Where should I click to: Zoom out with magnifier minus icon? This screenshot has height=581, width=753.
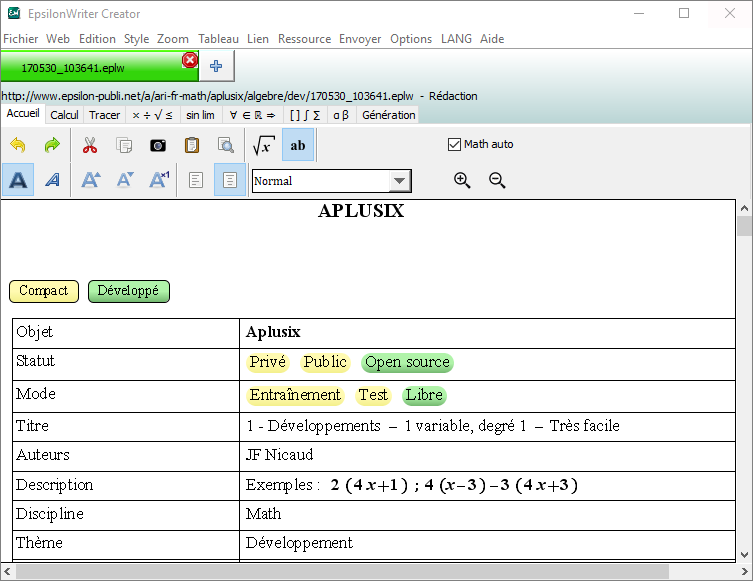click(x=497, y=180)
